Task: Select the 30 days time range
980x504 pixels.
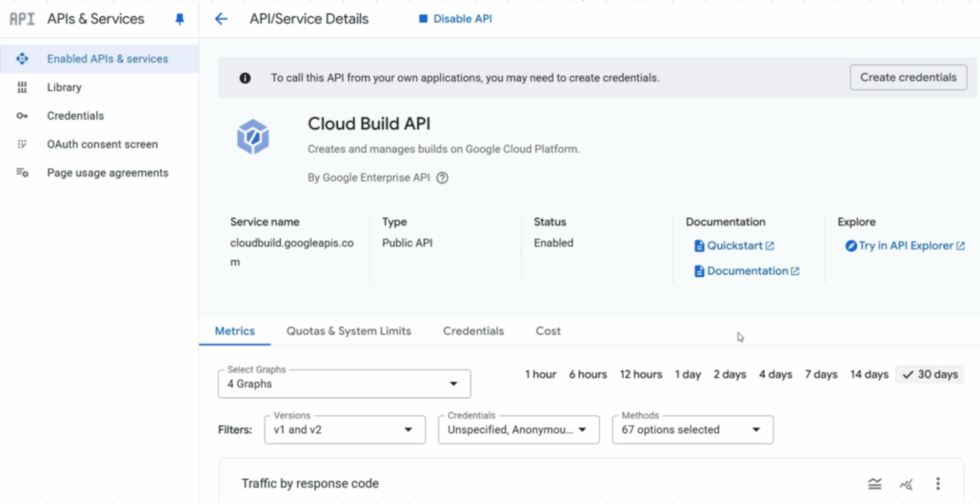Action: tap(930, 375)
